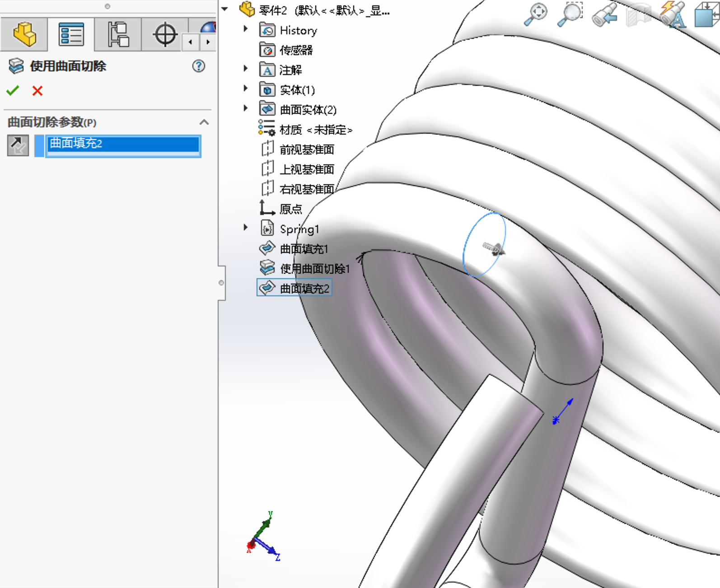Expand the Spring1 feature node
Viewport: 720px width, 588px height.
pos(246,228)
